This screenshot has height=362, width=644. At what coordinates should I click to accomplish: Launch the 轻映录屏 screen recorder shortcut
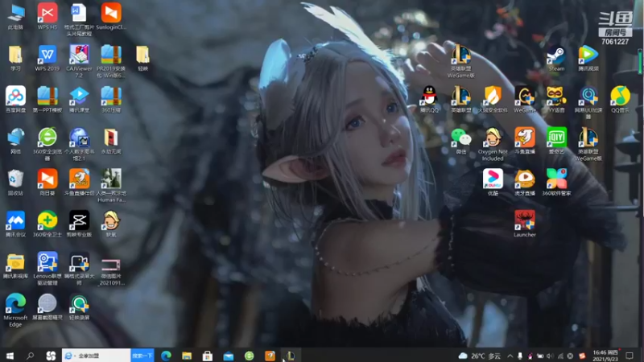[79, 306]
